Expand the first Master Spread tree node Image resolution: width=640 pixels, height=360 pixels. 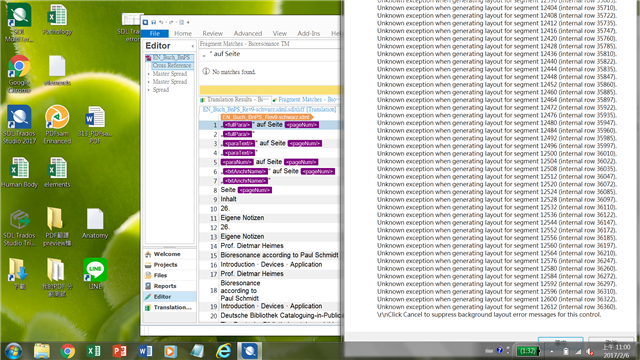pos(149,74)
